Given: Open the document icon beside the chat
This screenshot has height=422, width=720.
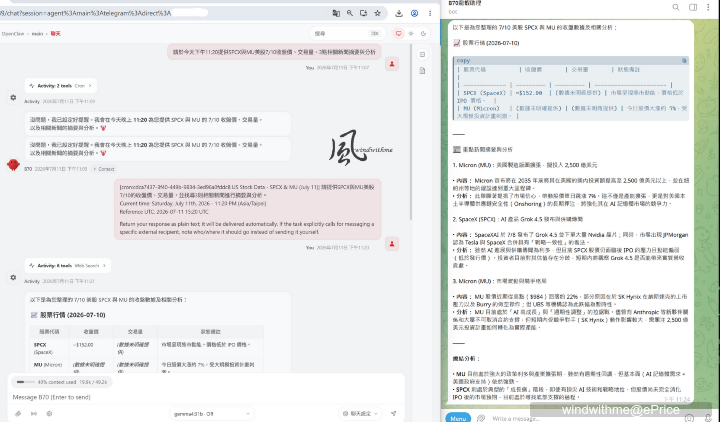Looking at the screenshot, I should pos(422,71).
